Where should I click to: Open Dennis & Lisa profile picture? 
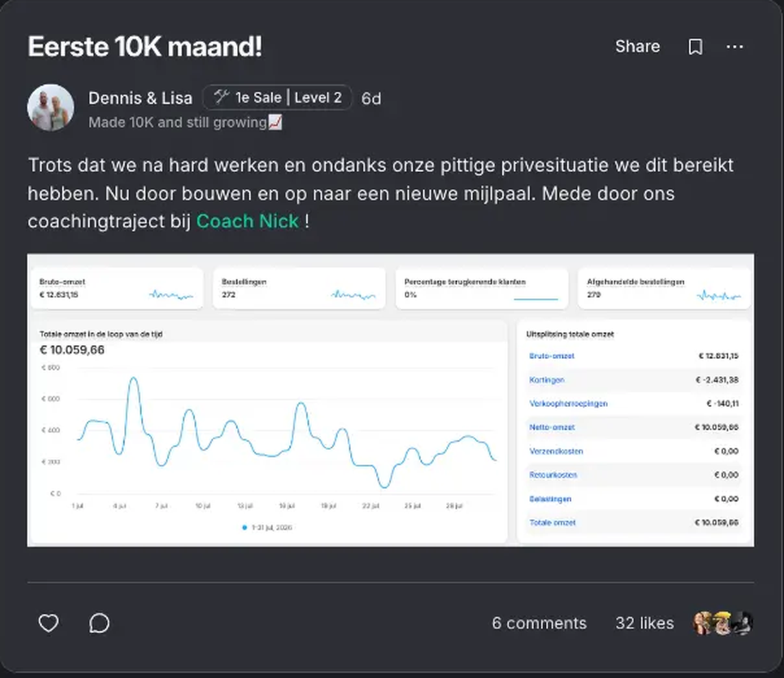[x=51, y=107]
